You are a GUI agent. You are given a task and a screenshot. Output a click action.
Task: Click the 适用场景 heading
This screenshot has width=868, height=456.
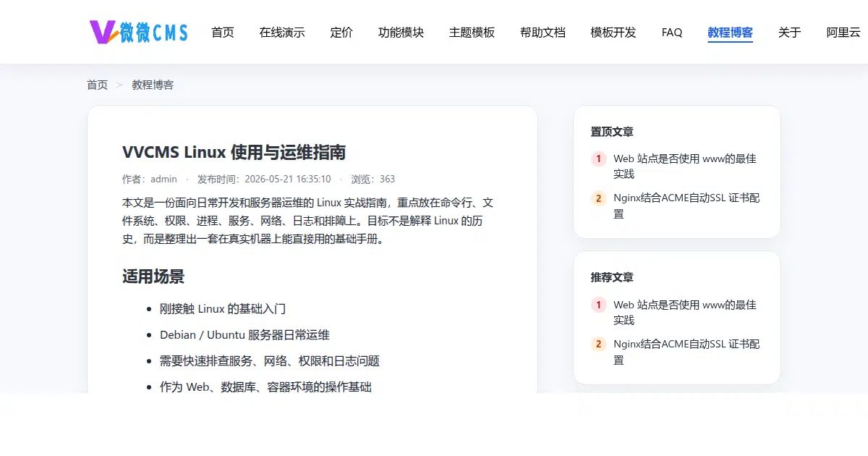[x=153, y=276]
